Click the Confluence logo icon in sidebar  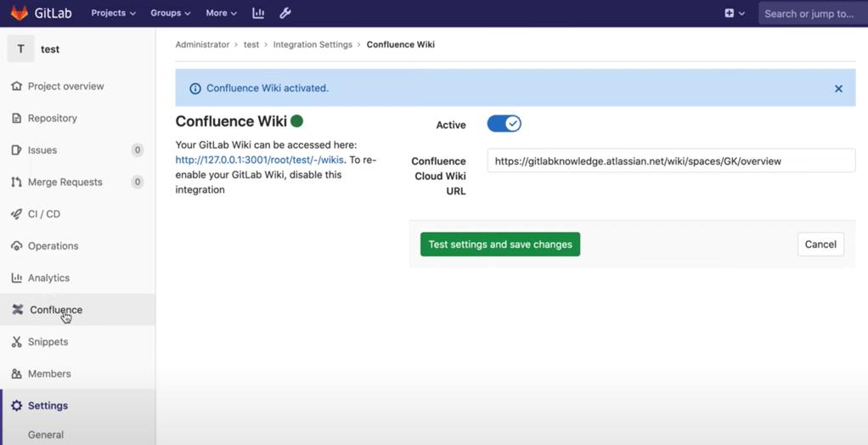(18, 309)
